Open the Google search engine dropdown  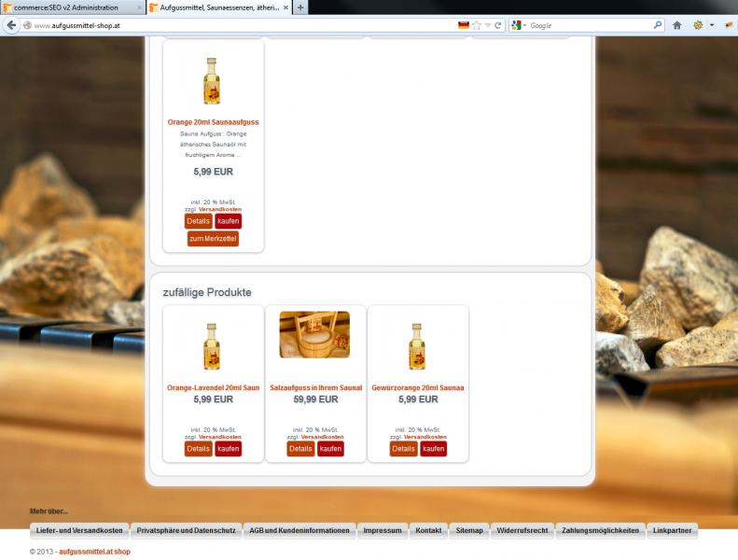click(x=519, y=25)
